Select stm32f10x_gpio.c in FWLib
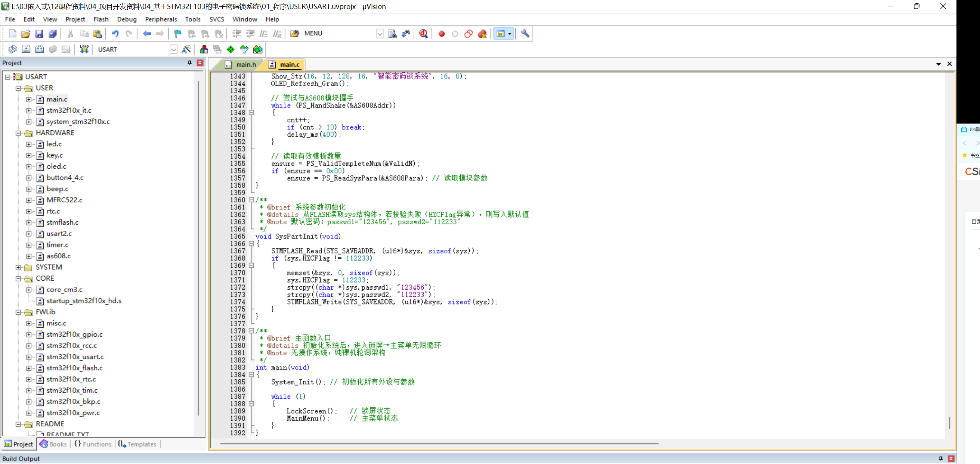 (x=74, y=335)
